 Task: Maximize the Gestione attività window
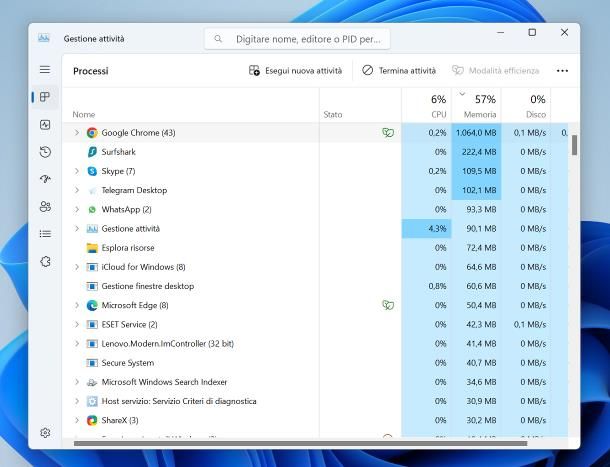[x=532, y=33]
